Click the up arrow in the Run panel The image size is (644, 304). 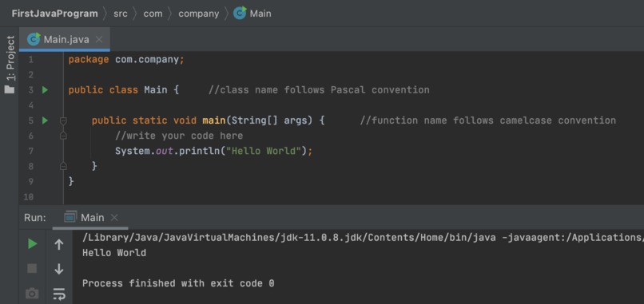pyautogui.click(x=59, y=244)
